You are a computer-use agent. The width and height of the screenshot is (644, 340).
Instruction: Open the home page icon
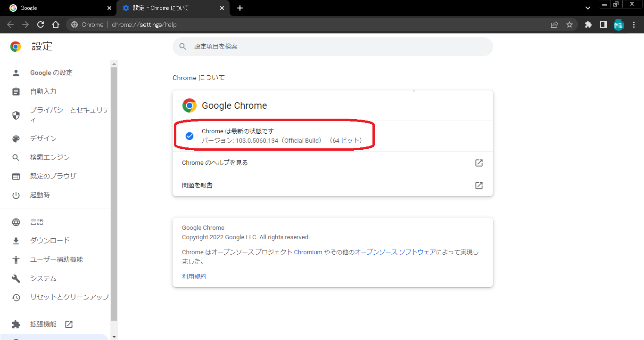click(x=56, y=24)
